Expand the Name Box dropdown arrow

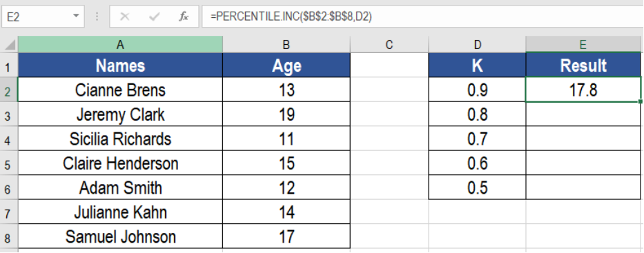pos(75,17)
